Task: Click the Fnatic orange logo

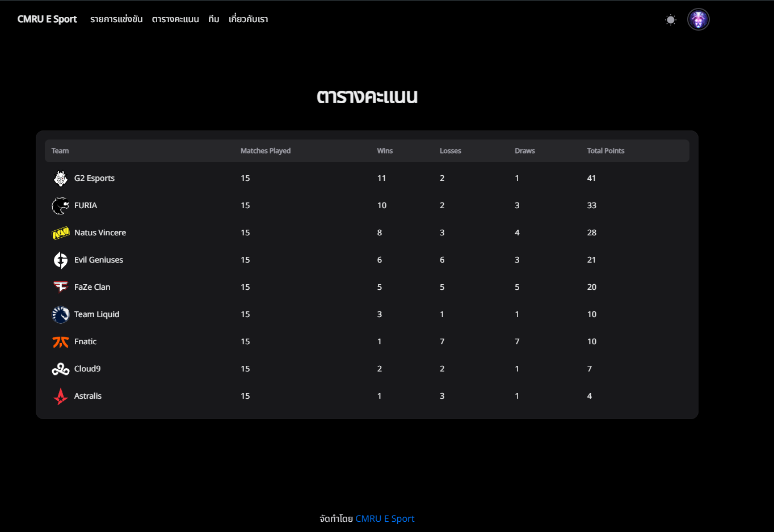Action: tap(61, 341)
